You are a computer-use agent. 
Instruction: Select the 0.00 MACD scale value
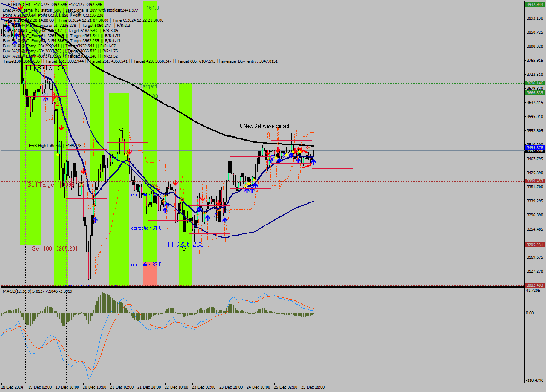530,313
